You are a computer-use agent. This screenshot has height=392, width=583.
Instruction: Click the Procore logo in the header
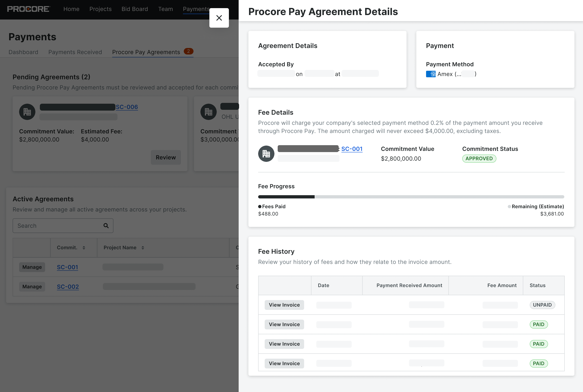click(x=28, y=9)
